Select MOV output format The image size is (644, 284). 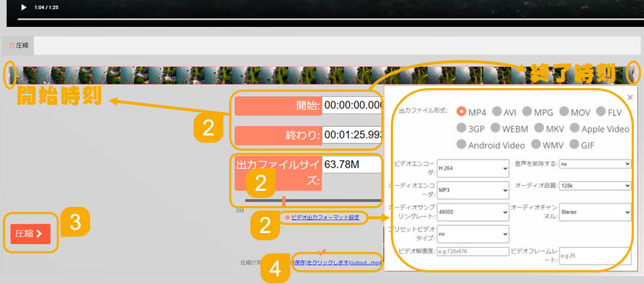(564, 111)
